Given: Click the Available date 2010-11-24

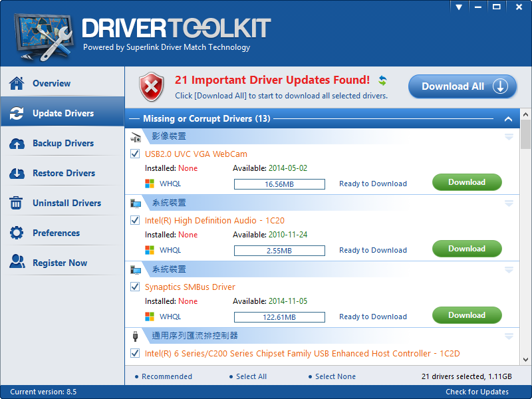Looking at the screenshot, I should click(x=288, y=235).
